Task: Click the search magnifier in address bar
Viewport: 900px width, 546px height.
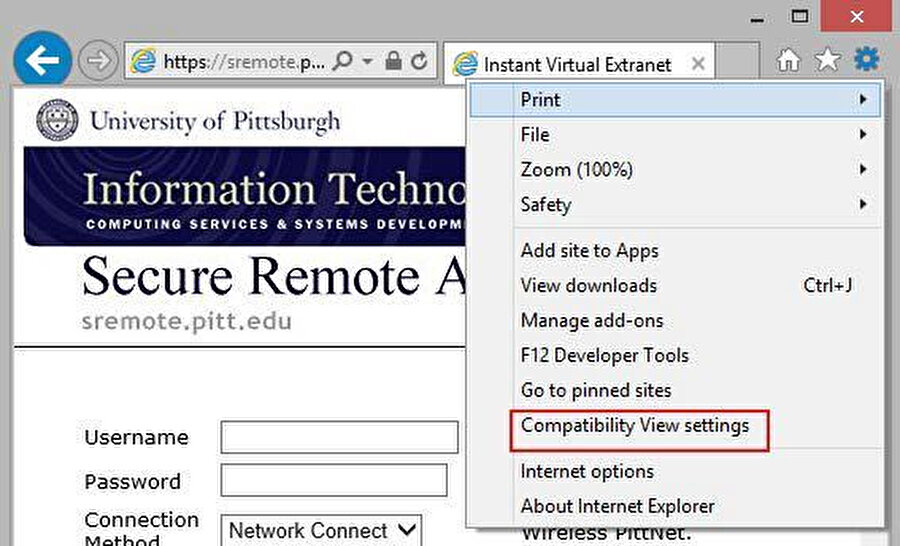Action: click(x=343, y=60)
